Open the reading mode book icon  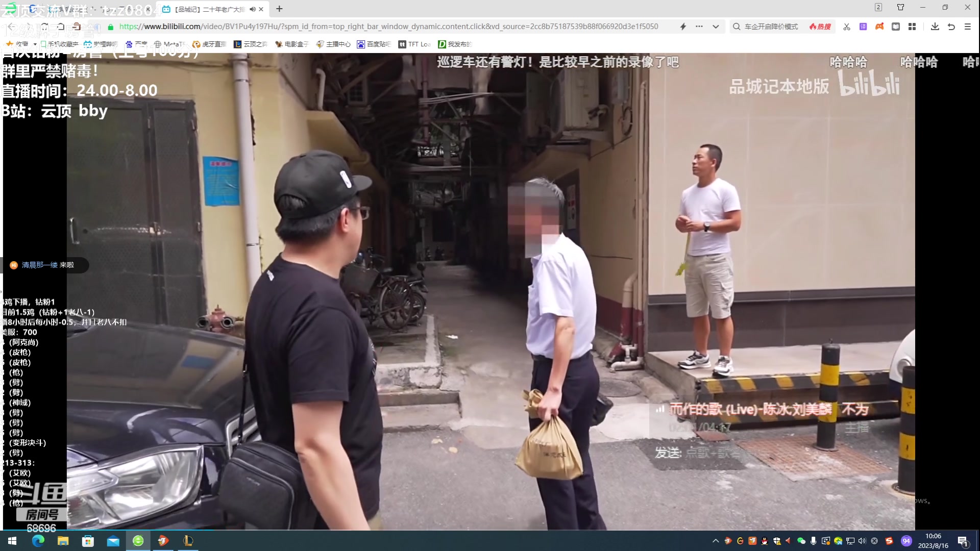click(896, 27)
